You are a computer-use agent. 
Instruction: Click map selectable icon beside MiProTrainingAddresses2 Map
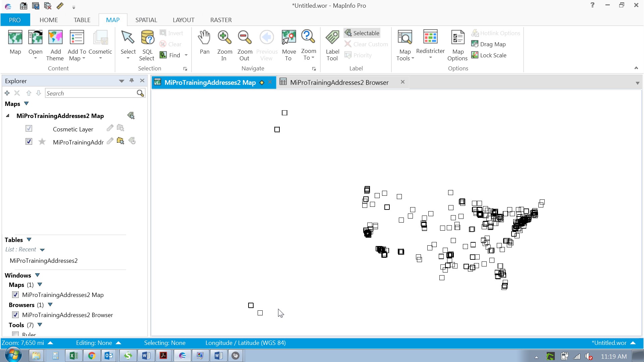tap(131, 116)
